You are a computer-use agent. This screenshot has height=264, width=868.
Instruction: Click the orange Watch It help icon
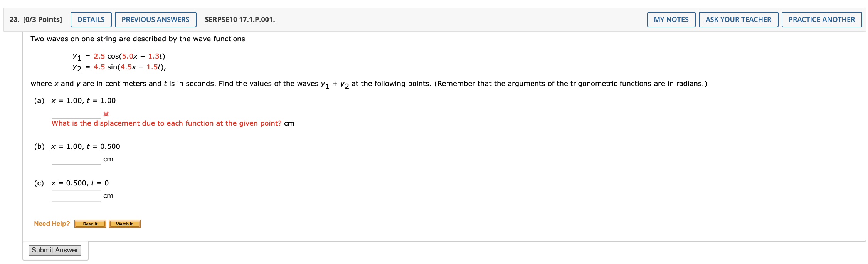tap(124, 224)
